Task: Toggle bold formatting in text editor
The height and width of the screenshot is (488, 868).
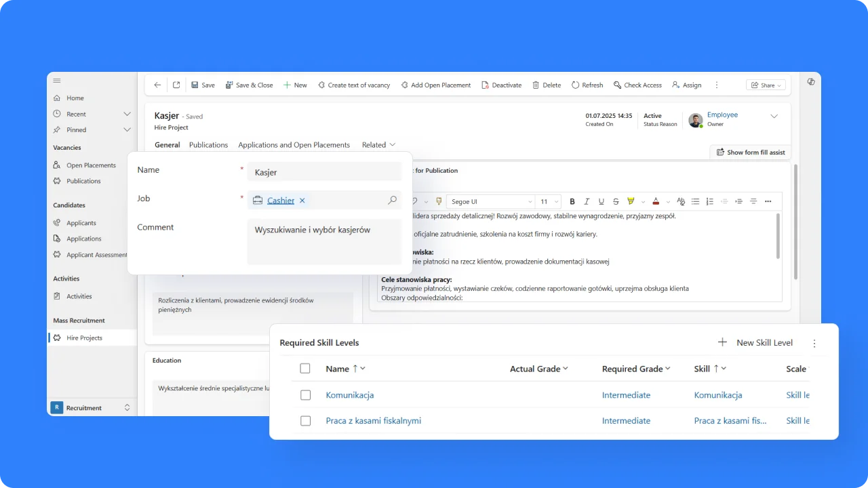Action: click(572, 201)
